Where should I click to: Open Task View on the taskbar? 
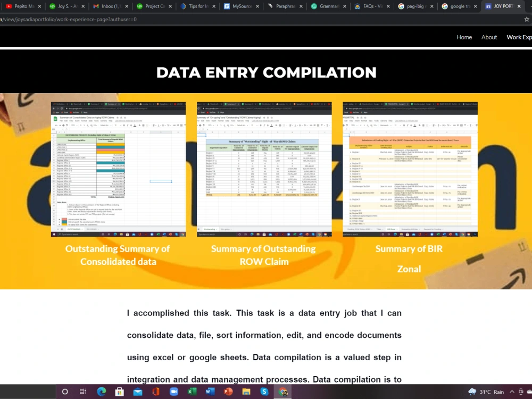[x=82, y=392]
